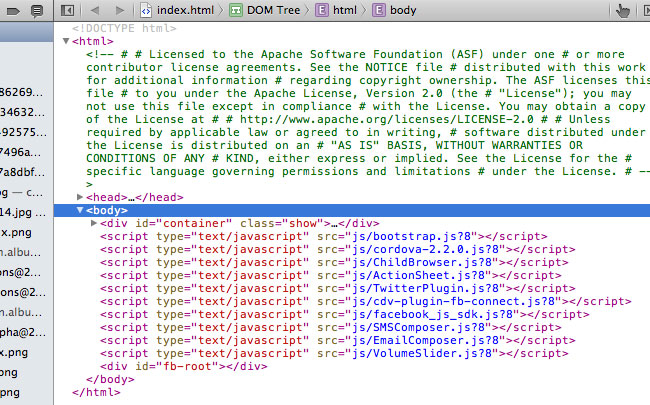Image resolution: width=650 pixels, height=405 pixels.
Task: Click the html element icon in breadcrumb
Action: click(322, 10)
